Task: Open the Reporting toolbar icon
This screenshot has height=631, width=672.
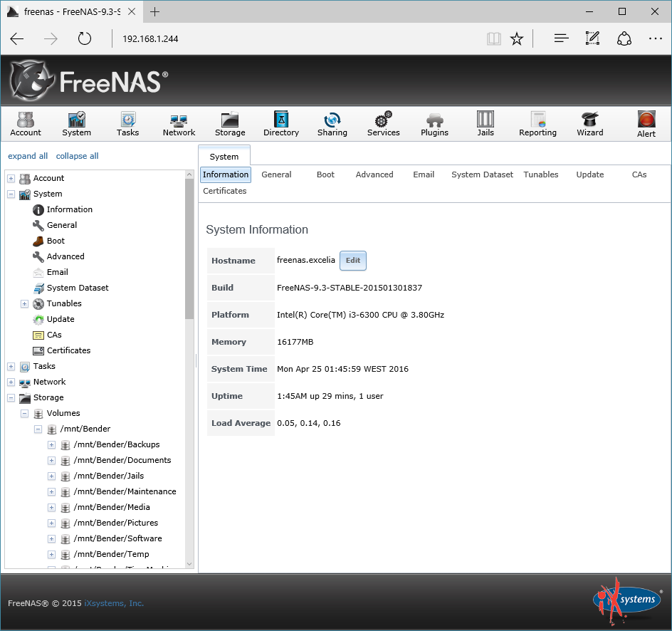Action: [x=538, y=124]
